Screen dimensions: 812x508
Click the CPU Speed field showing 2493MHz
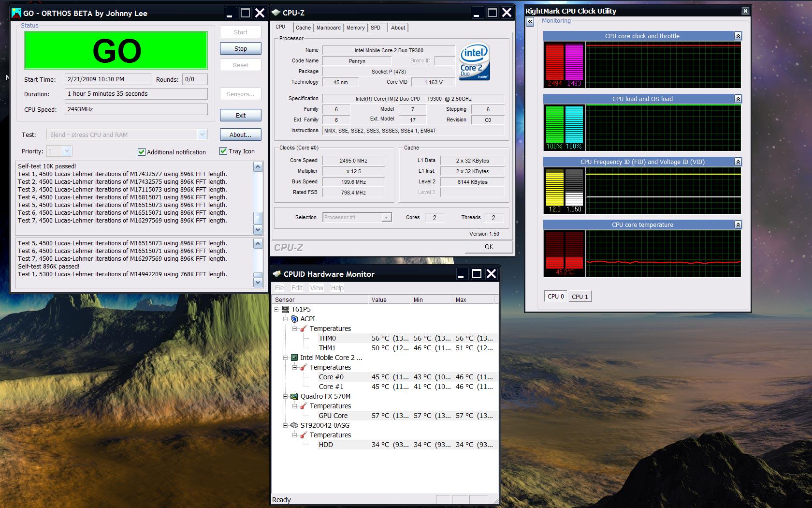pyautogui.click(x=136, y=109)
